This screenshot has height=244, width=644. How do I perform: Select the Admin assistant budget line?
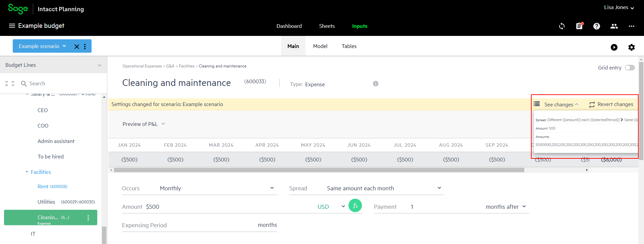coord(56,141)
